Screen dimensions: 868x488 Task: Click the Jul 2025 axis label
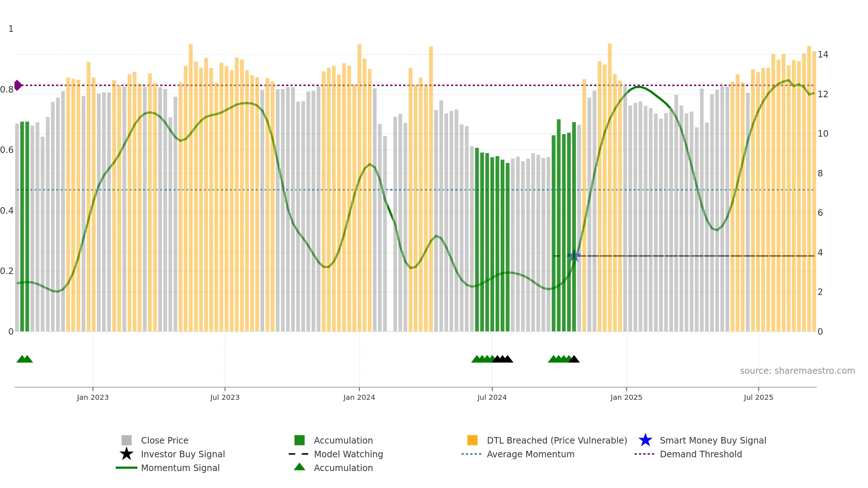(x=758, y=398)
